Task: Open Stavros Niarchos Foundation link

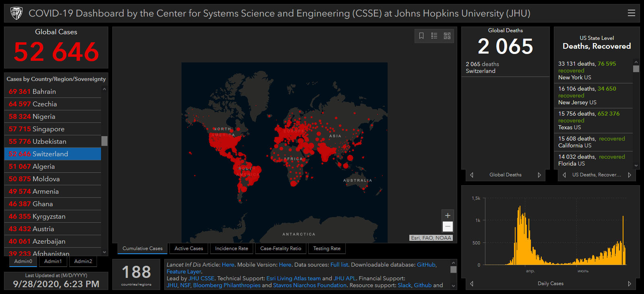Action: tap(310, 285)
